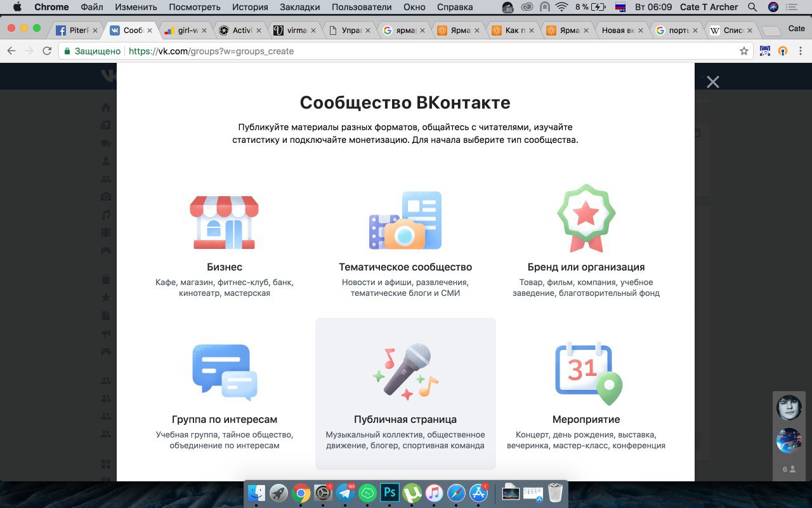Image resolution: width=812 pixels, height=508 pixels.
Task: Pick the Мероприятие calendar icon
Action: click(588, 373)
